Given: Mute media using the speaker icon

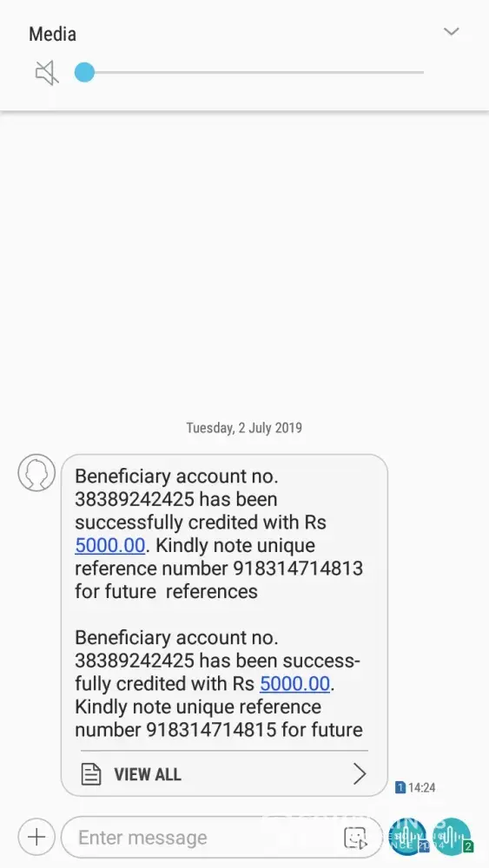Looking at the screenshot, I should pyautogui.click(x=47, y=73).
